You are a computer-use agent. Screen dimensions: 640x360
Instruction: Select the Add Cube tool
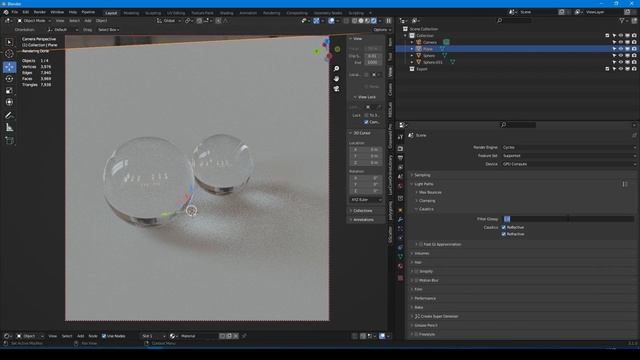click(9, 141)
